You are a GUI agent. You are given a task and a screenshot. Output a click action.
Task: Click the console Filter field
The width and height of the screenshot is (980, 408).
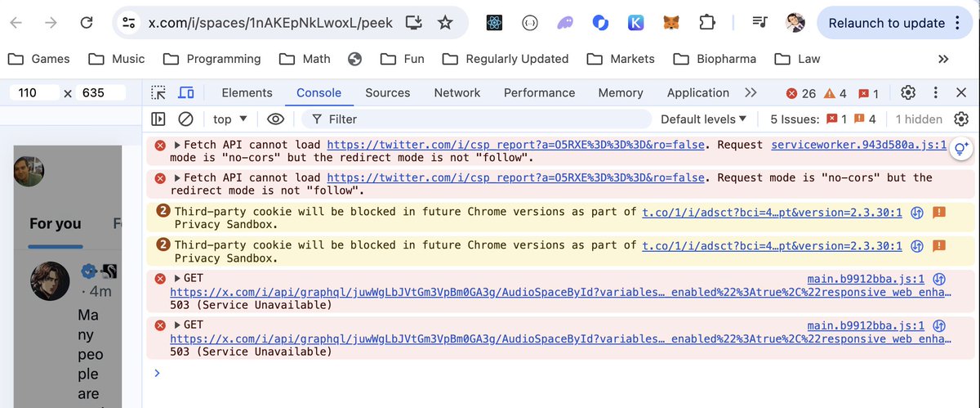pos(475,119)
